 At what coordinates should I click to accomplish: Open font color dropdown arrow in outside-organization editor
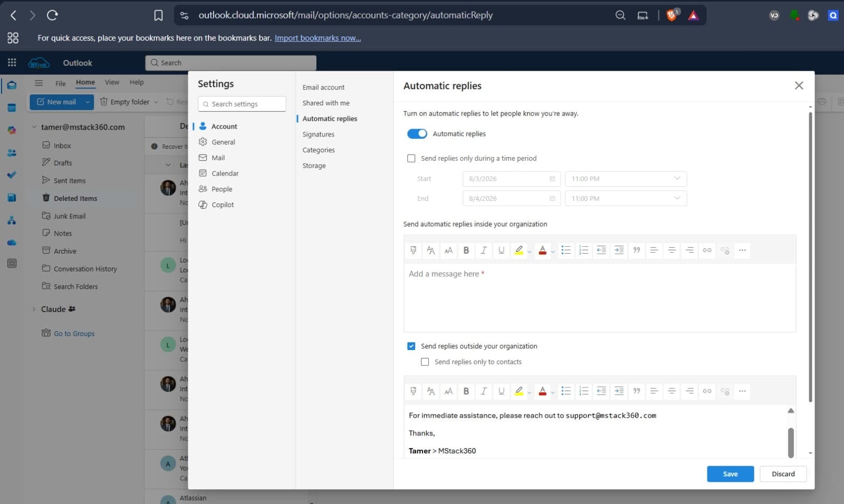pos(552,392)
